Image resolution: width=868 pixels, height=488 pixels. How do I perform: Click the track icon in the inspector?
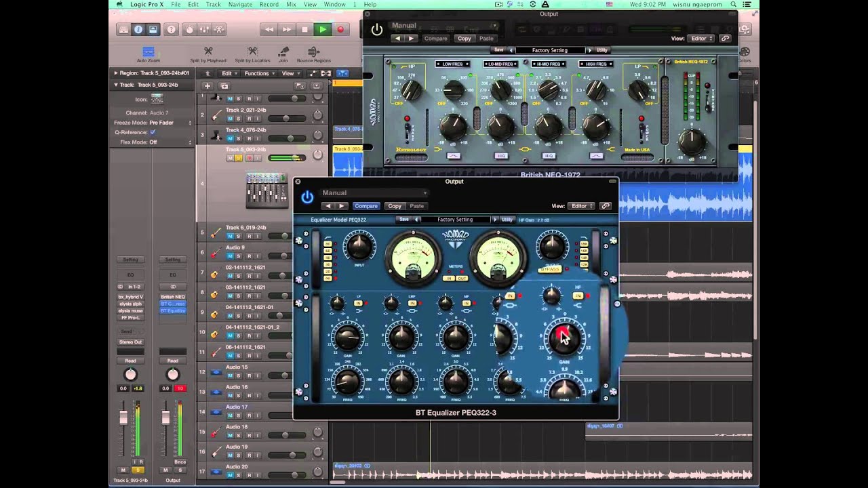(157, 99)
